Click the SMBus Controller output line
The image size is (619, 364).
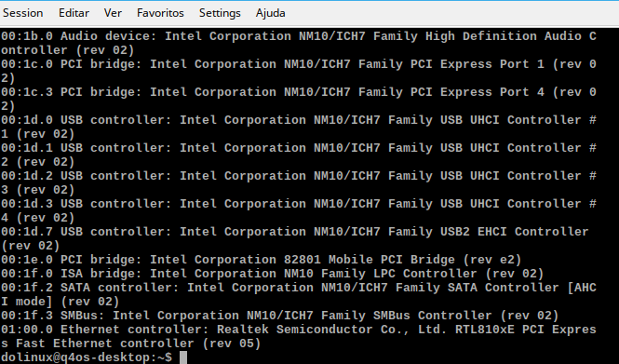[x=280, y=316]
